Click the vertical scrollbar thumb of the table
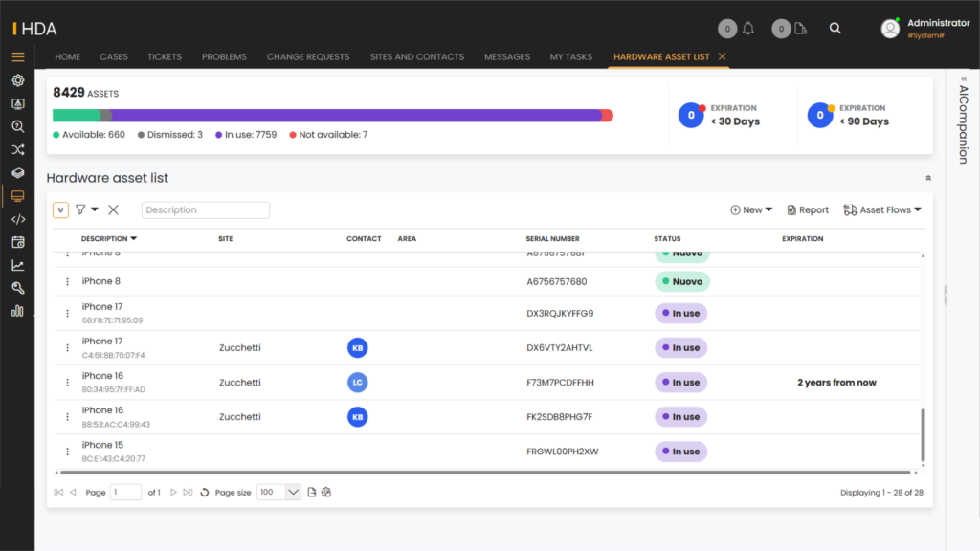 point(923,435)
